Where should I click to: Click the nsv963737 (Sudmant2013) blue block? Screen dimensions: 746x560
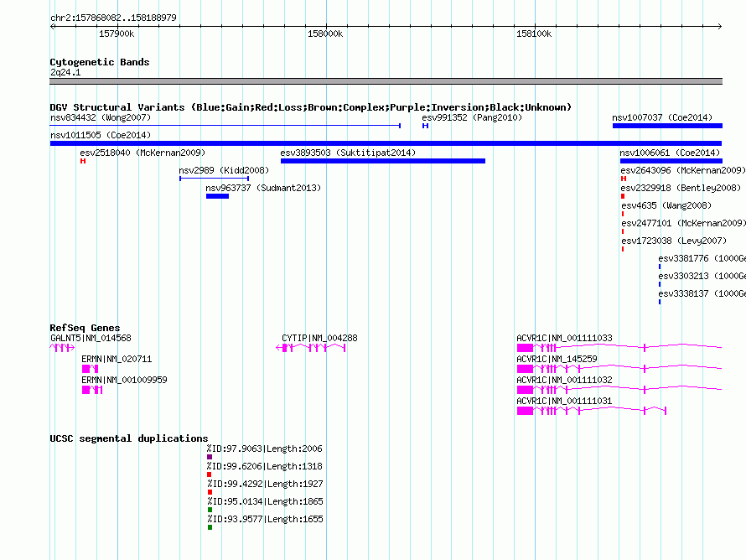[x=217, y=196]
